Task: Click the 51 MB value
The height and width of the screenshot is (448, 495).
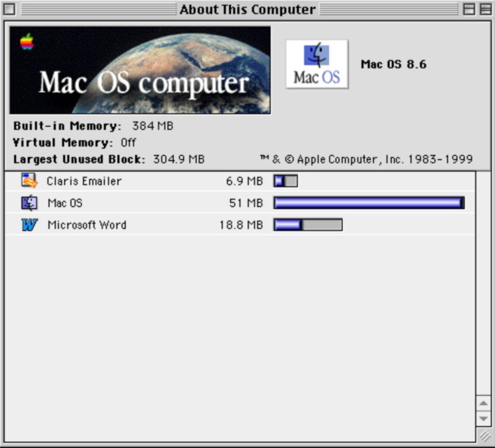Action: tap(246, 203)
